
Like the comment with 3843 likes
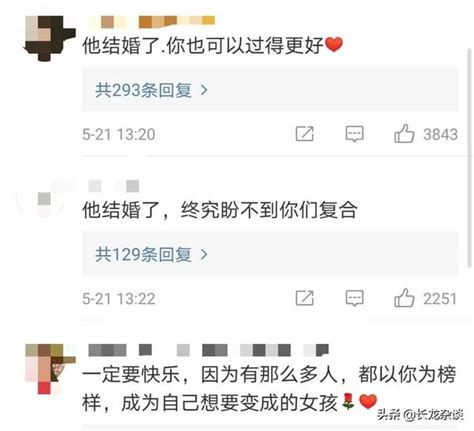pos(404,134)
